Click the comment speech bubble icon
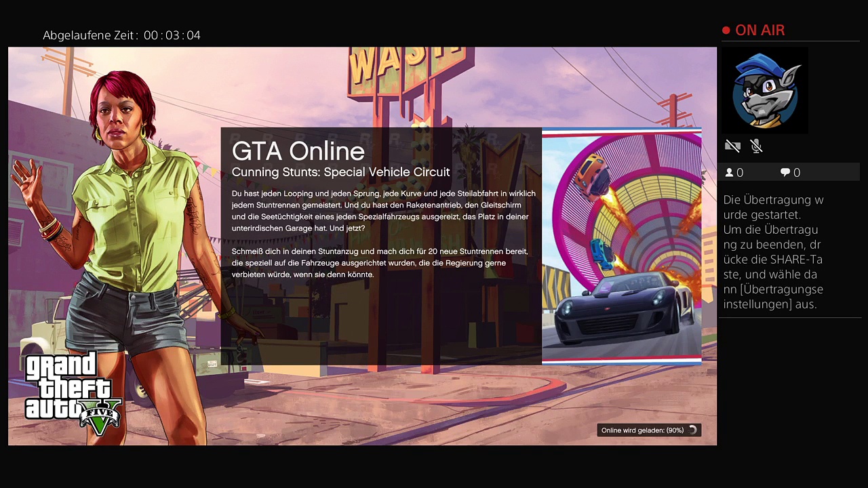The image size is (868, 488). [785, 173]
